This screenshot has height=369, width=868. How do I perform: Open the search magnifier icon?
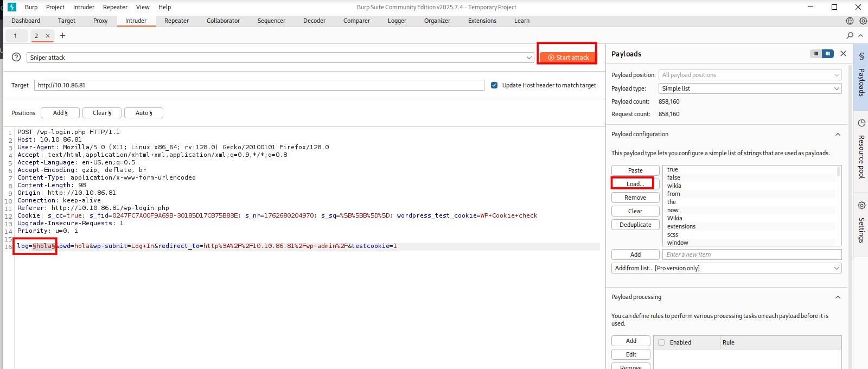(850, 36)
